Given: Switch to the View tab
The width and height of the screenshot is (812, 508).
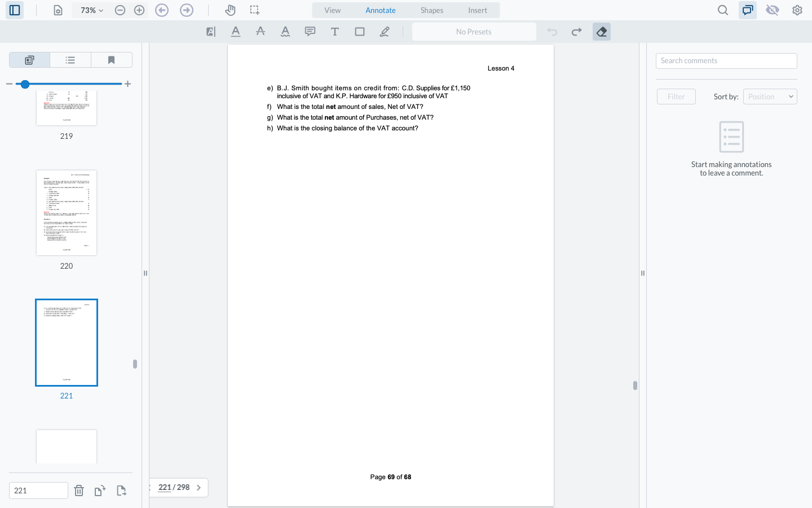Looking at the screenshot, I should click(333, 10).
